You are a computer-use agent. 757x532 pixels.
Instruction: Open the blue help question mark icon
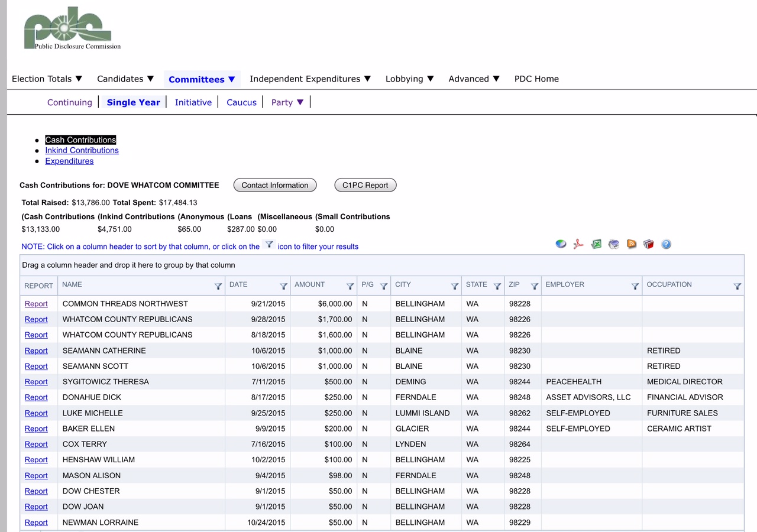coord(667,244)
